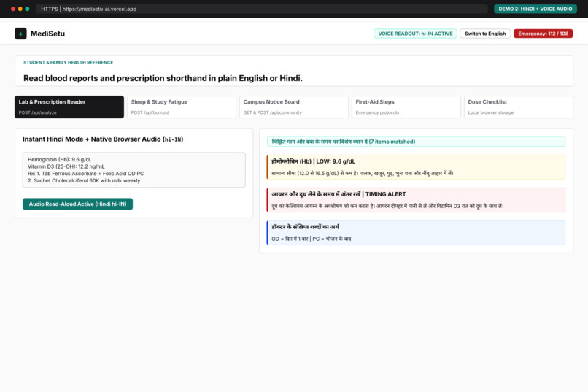Image resolution: width=588 pixels, height=392 pixels.
Task: Click the yellow window minimize dot
Action: point(20,9)
